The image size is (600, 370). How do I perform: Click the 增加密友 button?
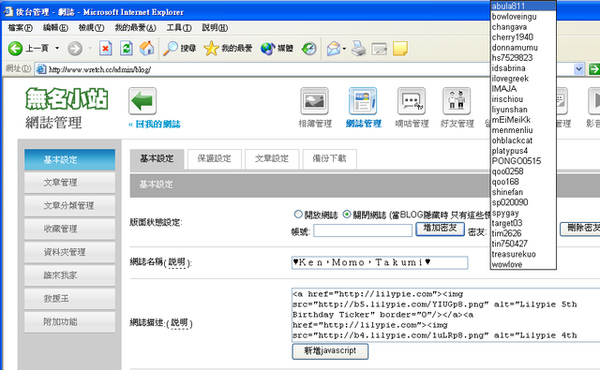click(x=440, y=229)
